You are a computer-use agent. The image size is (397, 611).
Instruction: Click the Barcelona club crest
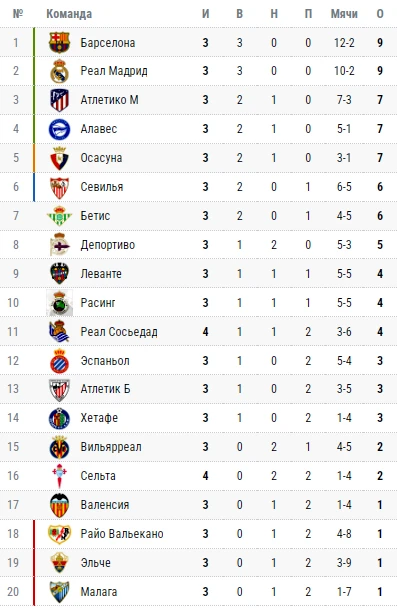coord(59,42)
